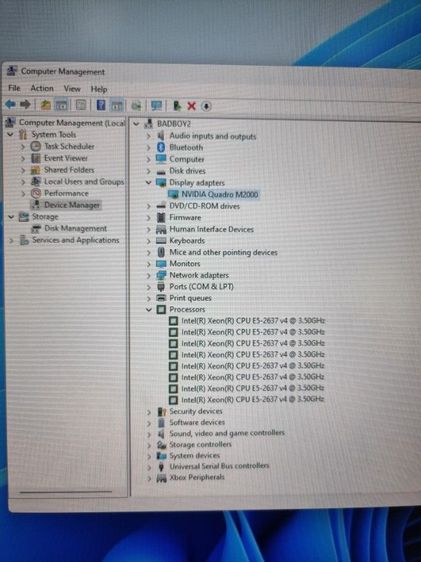Screen dimensions: 421x562
Task: Click the Up one level folder icon
Action: click(x=46, y=105)
